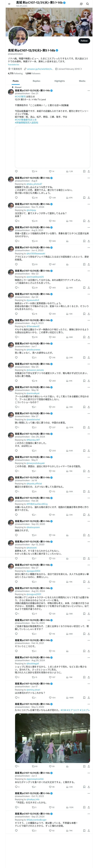This screenshot has height=868, width=98.
Task: Follow this profile
Action: click(84, 41)
